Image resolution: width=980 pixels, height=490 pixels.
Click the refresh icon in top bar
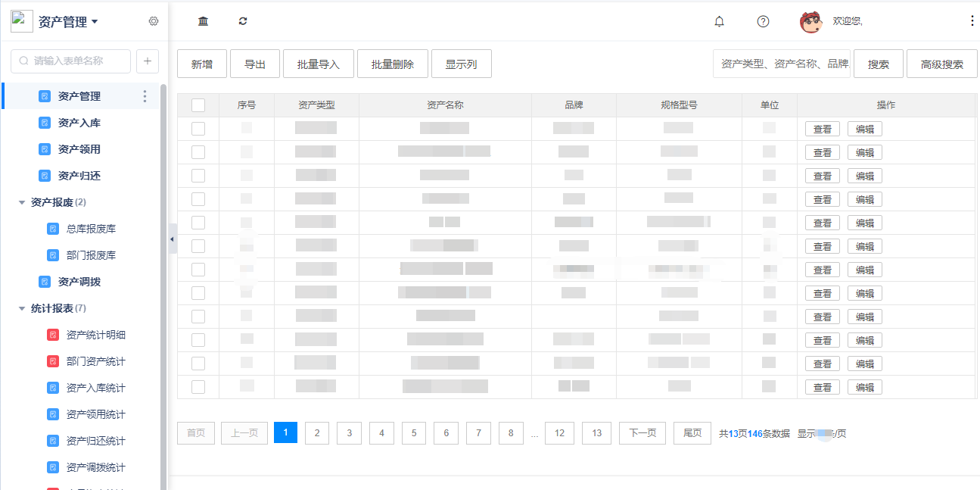(243, 21)
